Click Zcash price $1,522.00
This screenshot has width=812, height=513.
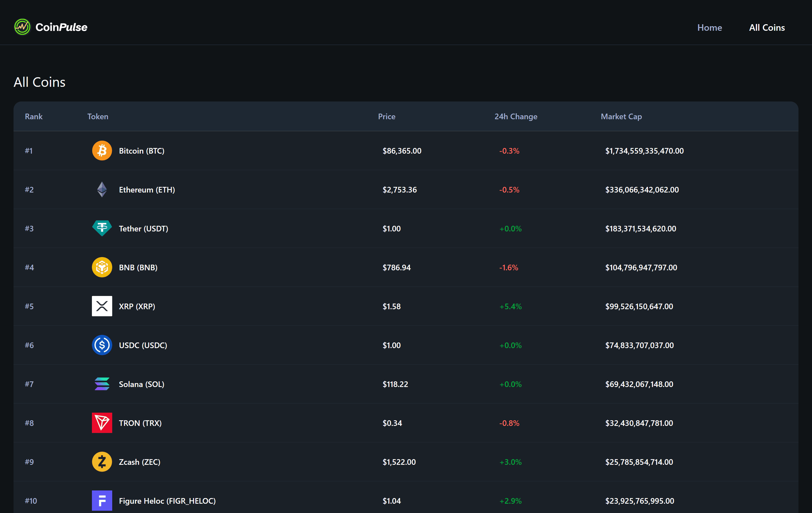click(399, 462)
